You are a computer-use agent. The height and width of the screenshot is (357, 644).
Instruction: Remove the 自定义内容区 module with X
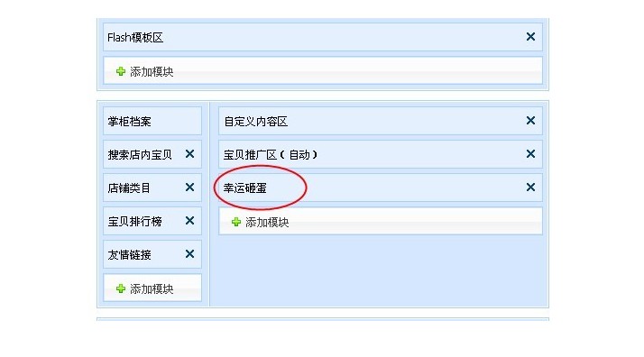point(530,121)
